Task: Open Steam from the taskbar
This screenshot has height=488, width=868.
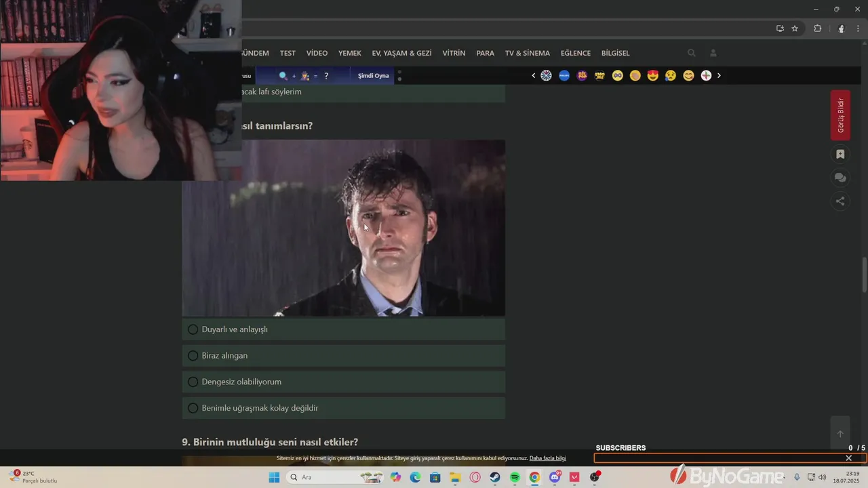Action: click(x=495, y=477)
